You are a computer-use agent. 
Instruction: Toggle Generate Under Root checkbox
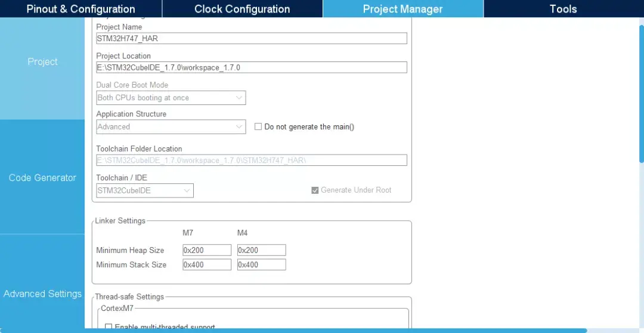[x=315, y=190]
